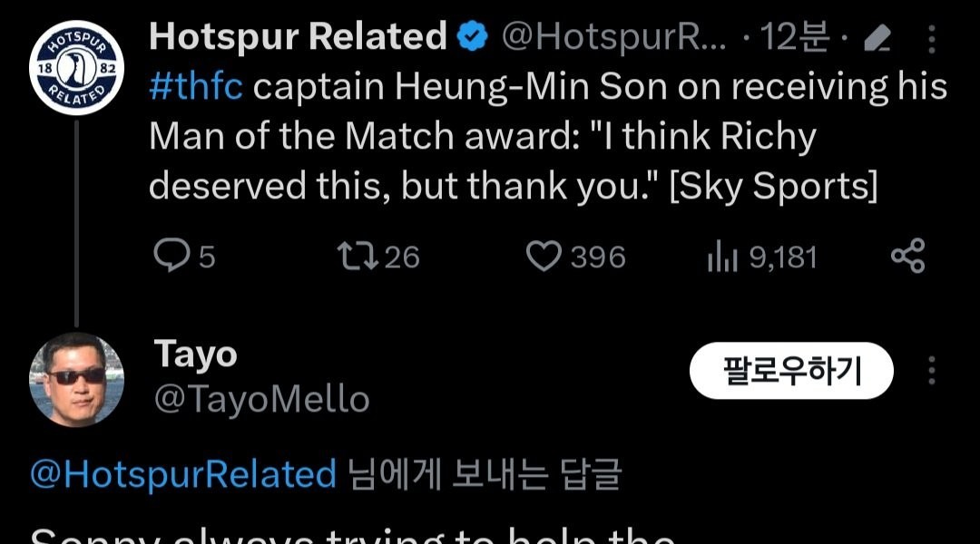The image size is (980, 544).
Task: Click the Hotspur Related display name
Action: 298,38
